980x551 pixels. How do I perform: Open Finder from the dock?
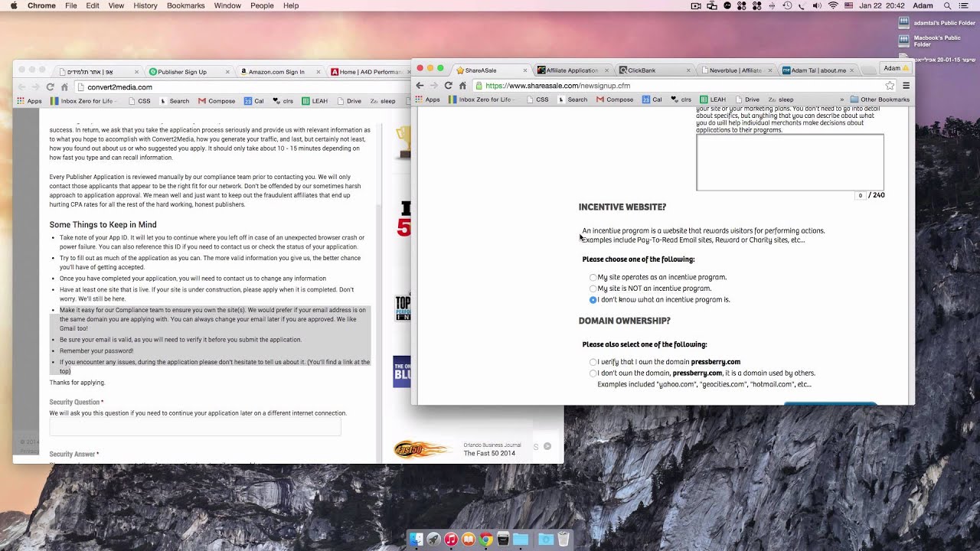click(x=416, y=540)
